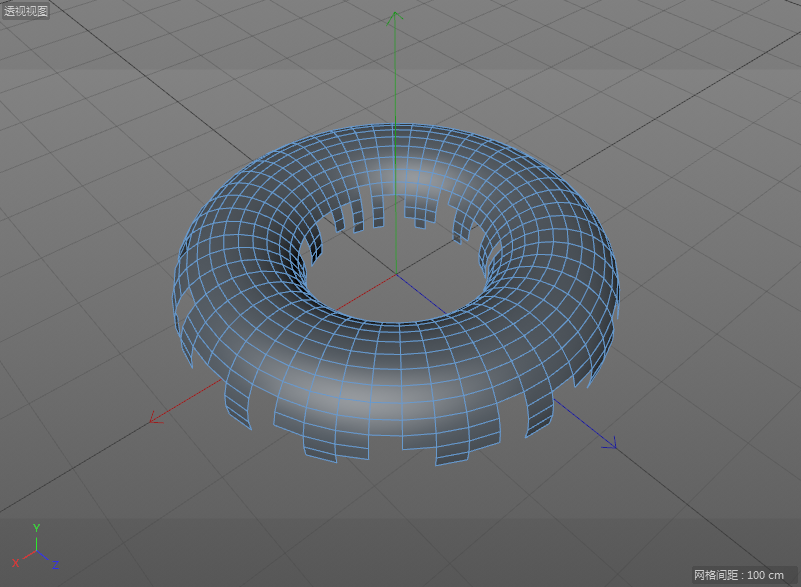Click the center junction of the corner axis gizmo

(36, 550)
